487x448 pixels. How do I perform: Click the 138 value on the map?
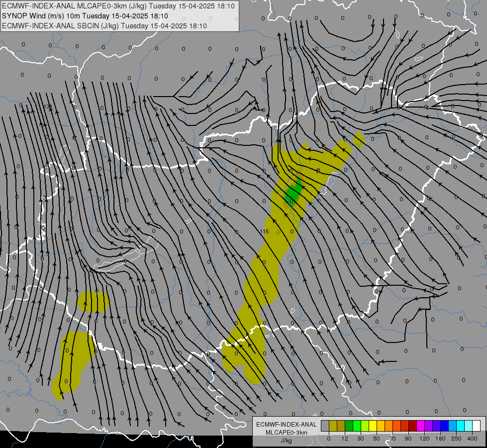(48, 107)
